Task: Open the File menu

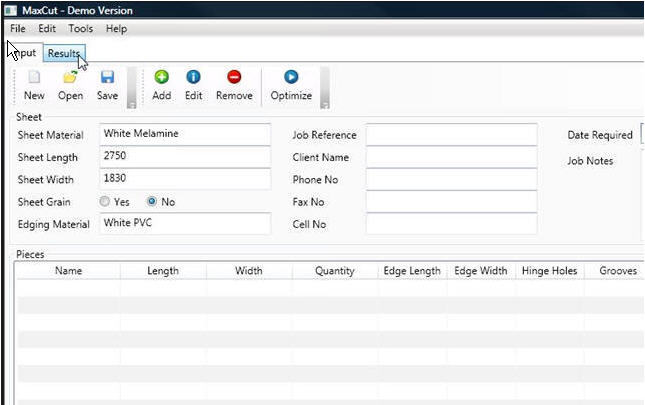Action: [18, 29]
